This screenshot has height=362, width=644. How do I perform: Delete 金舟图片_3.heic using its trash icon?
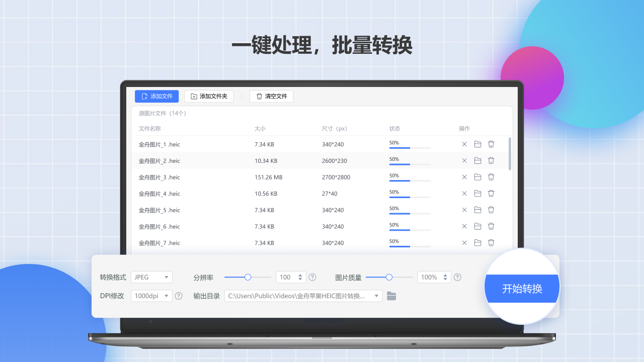pos(491,177)
